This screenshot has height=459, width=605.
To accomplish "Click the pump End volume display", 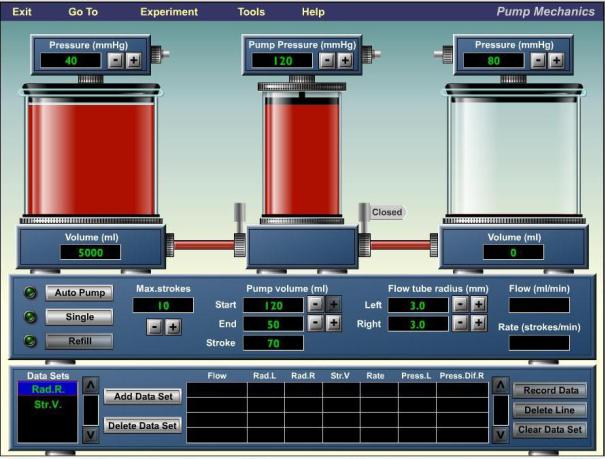I will pyautogui.click(x=273, y=324).
